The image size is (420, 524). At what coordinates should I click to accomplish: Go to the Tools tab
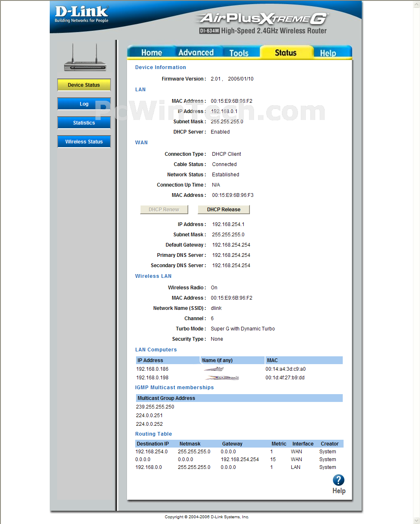[x=239, y=53]
